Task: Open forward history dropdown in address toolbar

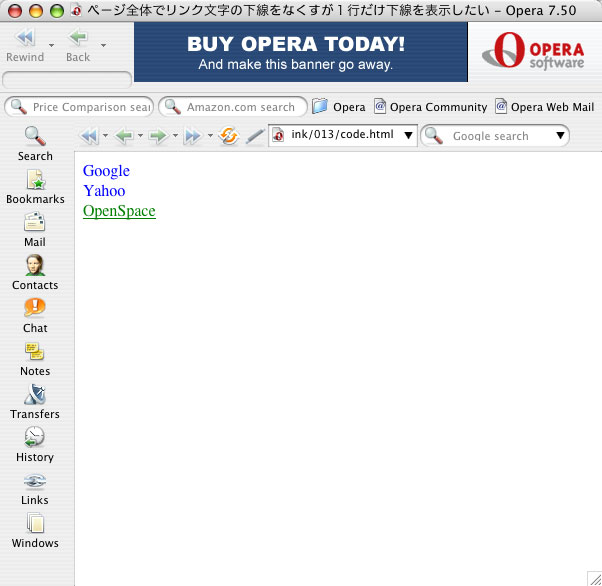Action: click(x=175, y=136)
